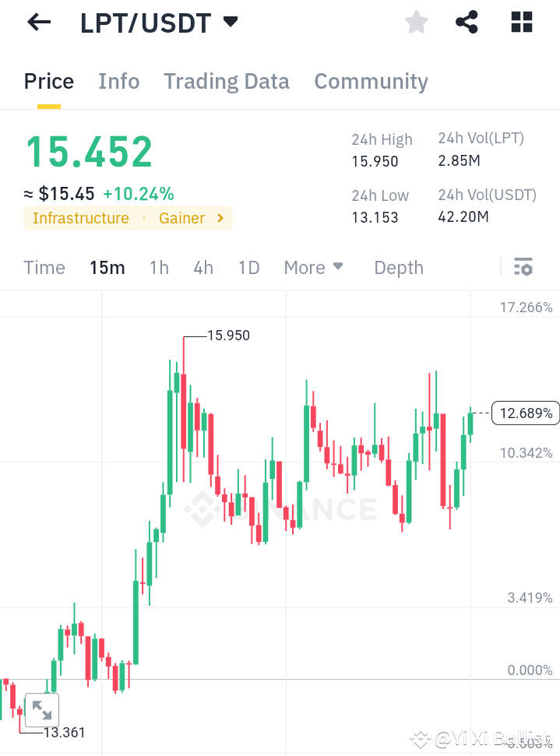Tap the back arrow to exit the chart
560x756 pixels.
point(38,23)
